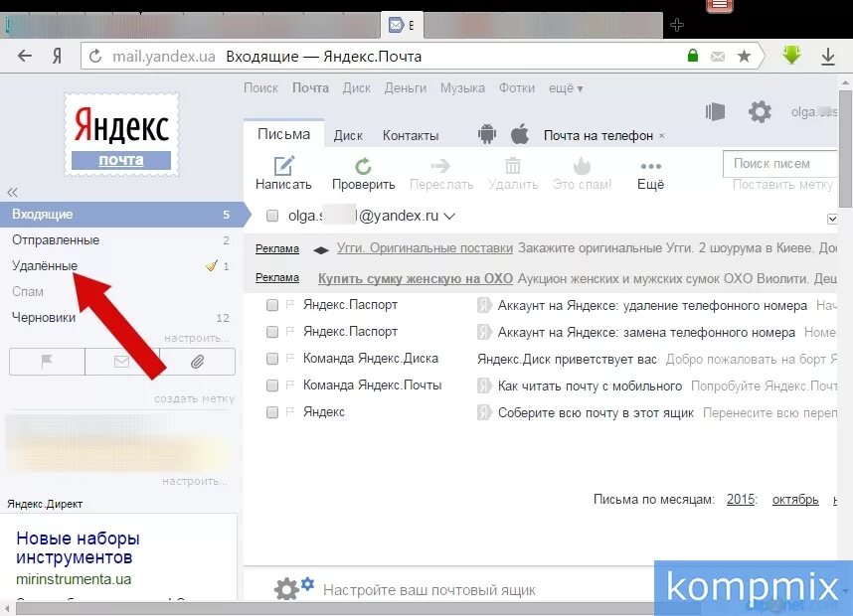Image resolution: width=853 pixels, height=616 pixels.
Task: Click the mail envelope icon in the address bar
Action: (718, 57)
